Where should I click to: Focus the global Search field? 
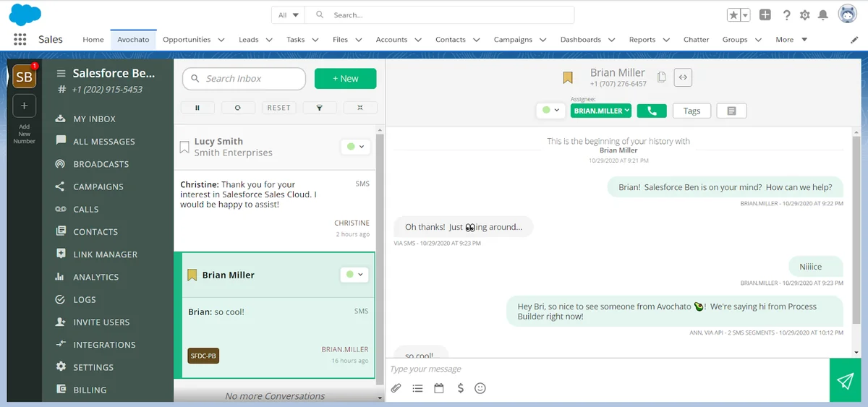tap(440, 14)
